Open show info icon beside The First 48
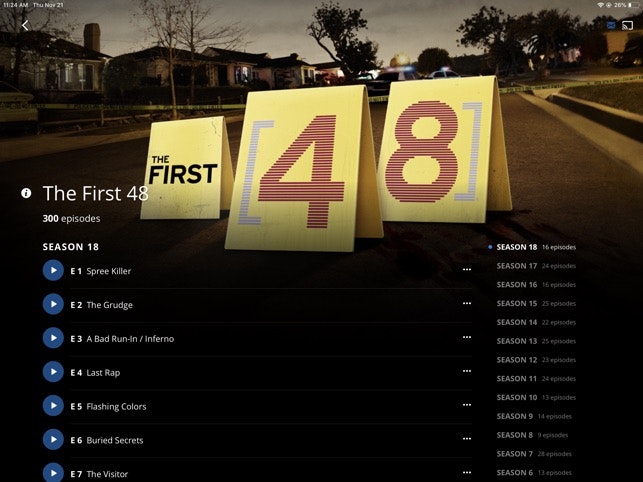 point(26,193)
